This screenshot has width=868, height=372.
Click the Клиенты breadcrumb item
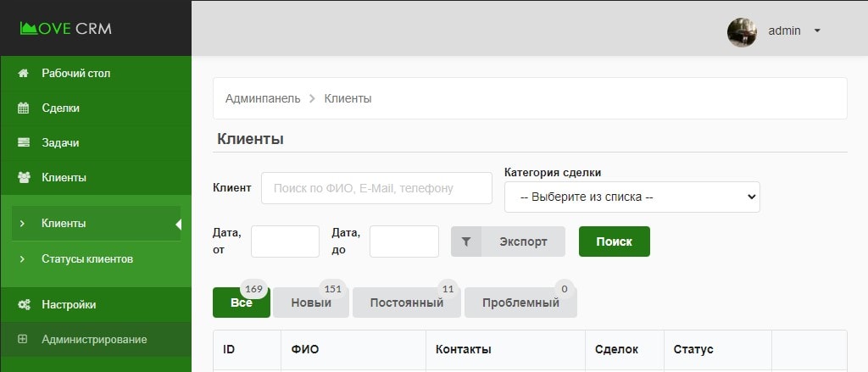click(x=348, y=98)
